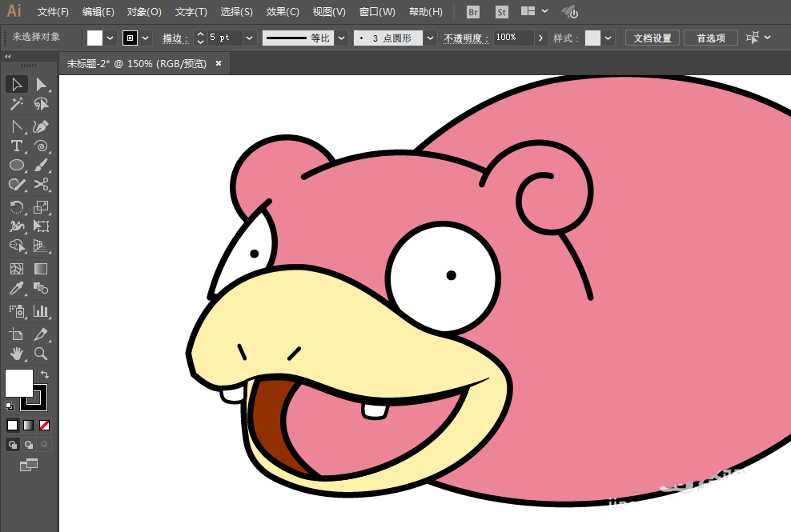Click the 文档设置 button

(652, 38)
